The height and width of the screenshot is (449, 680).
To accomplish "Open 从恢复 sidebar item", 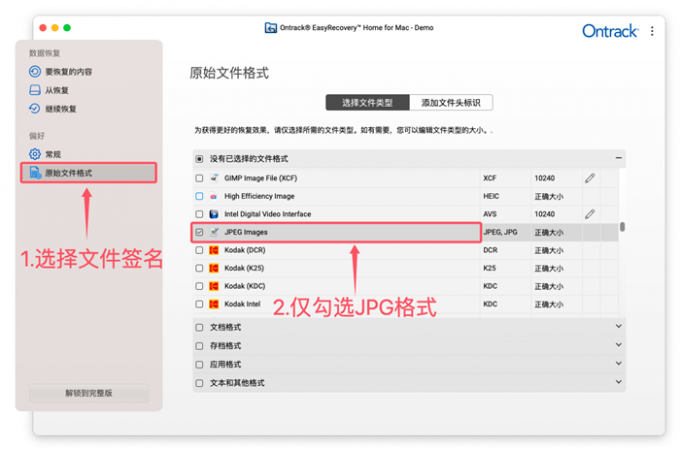I will [x=57, y=90].
